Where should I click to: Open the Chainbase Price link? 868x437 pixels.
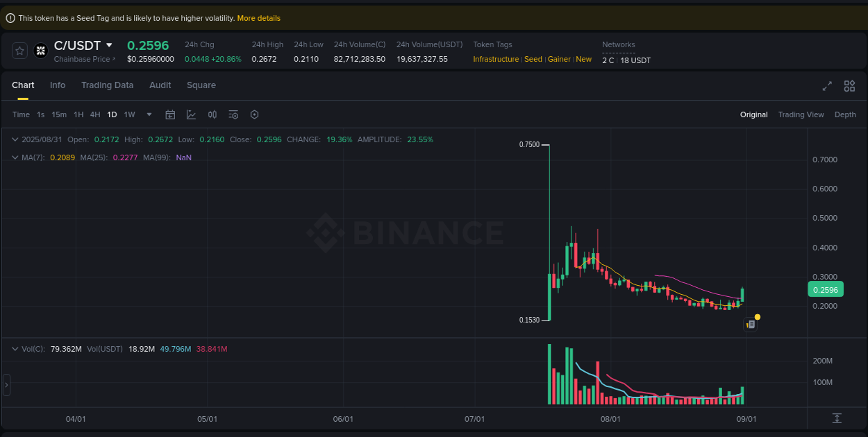pos(83,59)
